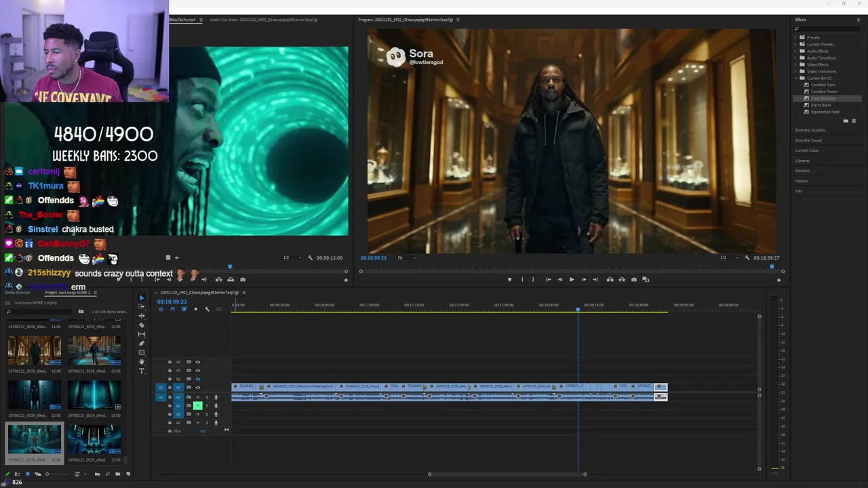
Task: Toggle V4 track output eye
Action: click(x=197, y=362)
